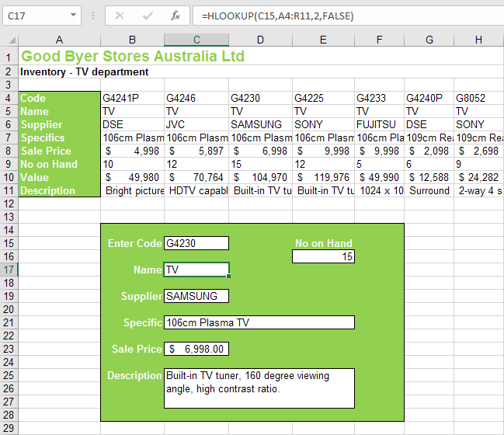
Task: Click the Description box with Built-in TV tuner
Action: click(x=259, y=388)
